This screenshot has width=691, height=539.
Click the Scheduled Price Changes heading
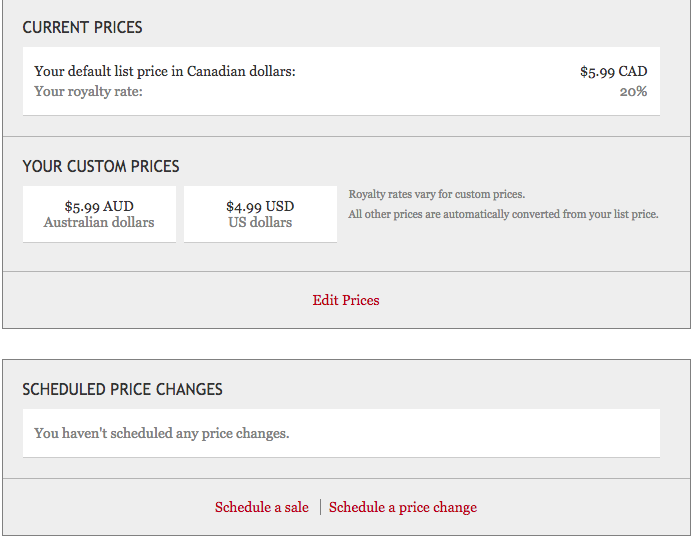[122, 389]
